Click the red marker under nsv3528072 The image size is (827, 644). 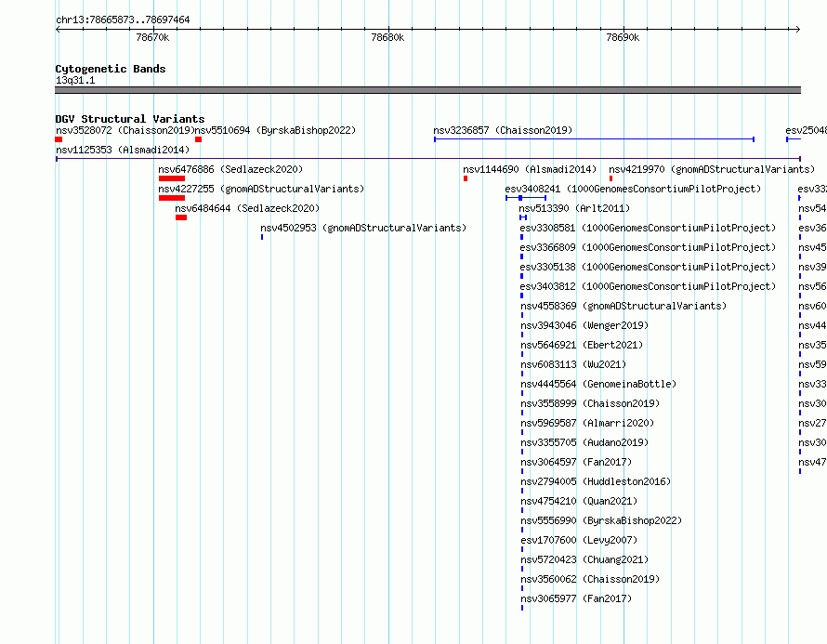click(59, 139)
